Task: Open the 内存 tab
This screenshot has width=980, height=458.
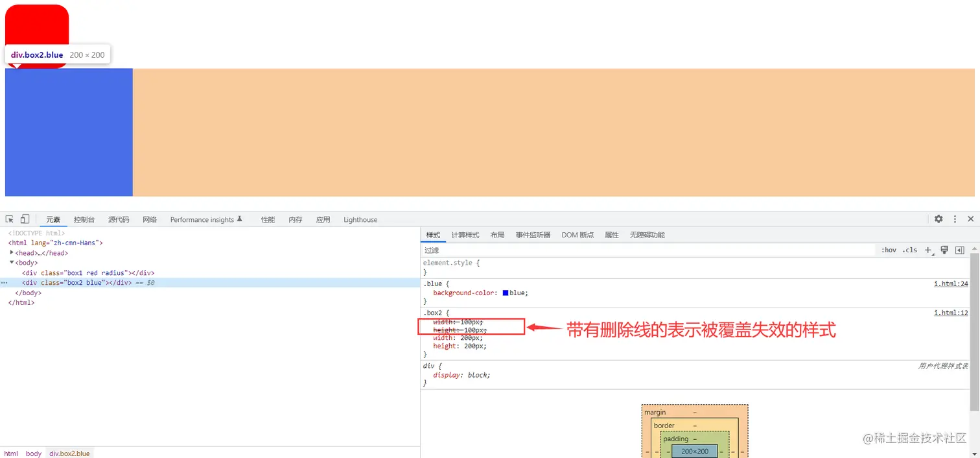Action: click(296, 219)
